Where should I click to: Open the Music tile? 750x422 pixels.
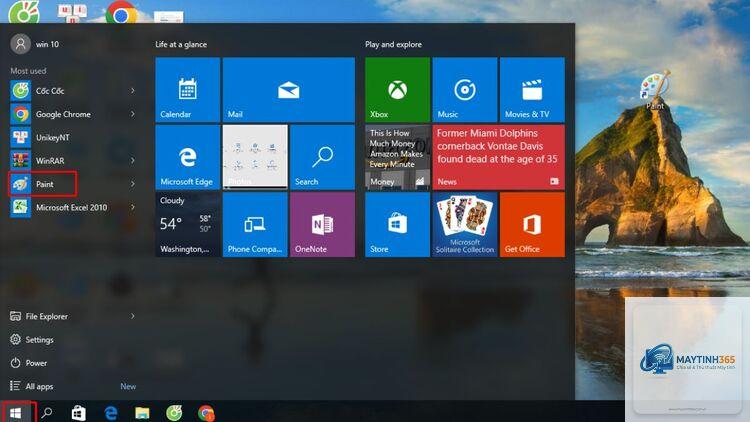pyautogui.click(x=465, y=89)
